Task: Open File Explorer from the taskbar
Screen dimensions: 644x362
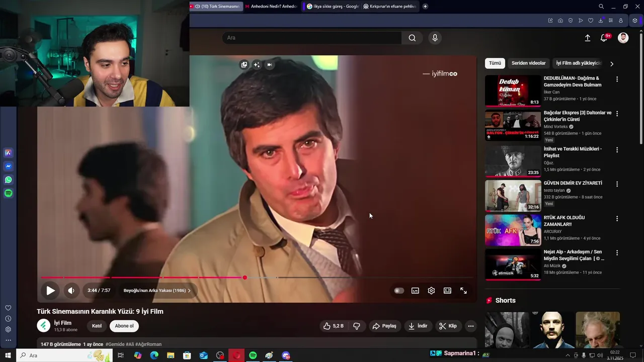Action: [171, 355]
